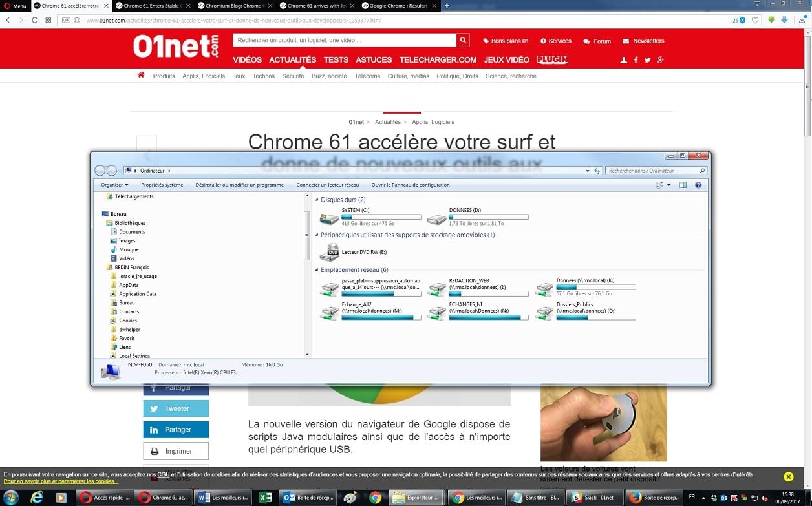Add page to bookmarks heart icon

tap(754, 20)
